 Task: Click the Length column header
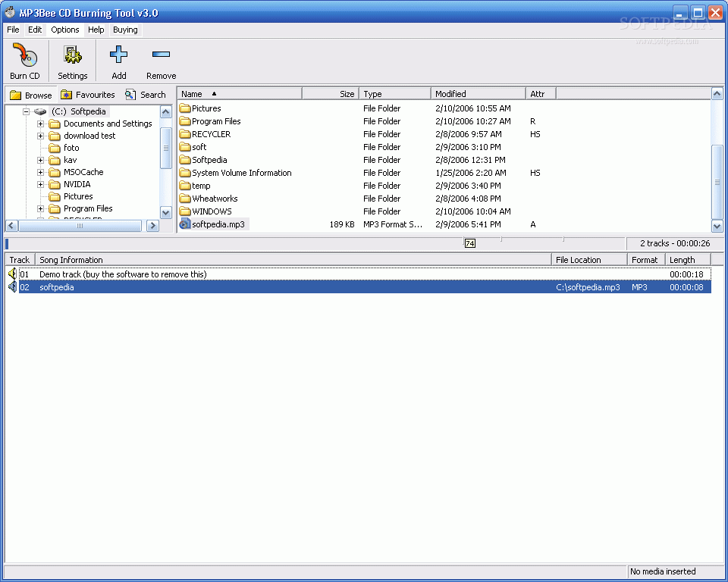(x=688, y=260)
